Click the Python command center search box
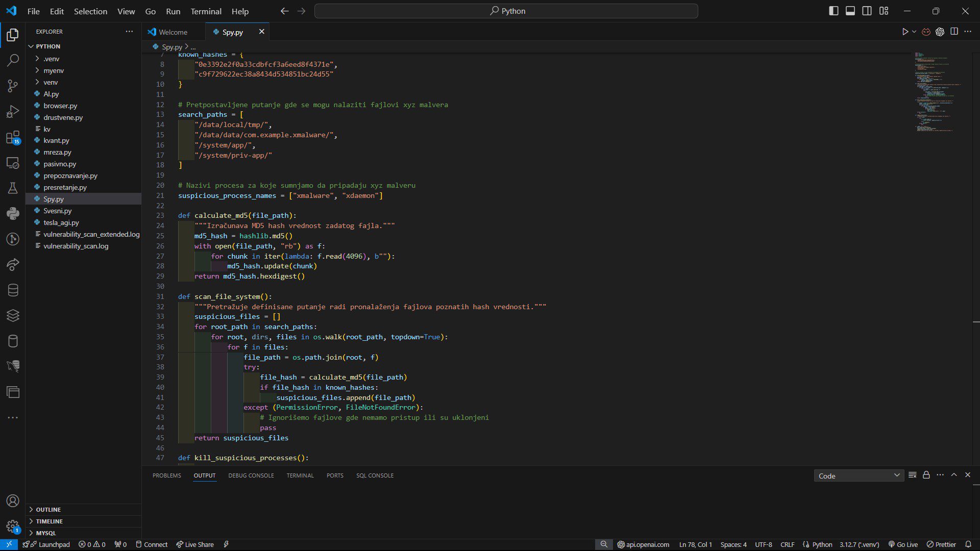Screen dimensions: 980x551 pyautogui.click(x=506, y=11)
